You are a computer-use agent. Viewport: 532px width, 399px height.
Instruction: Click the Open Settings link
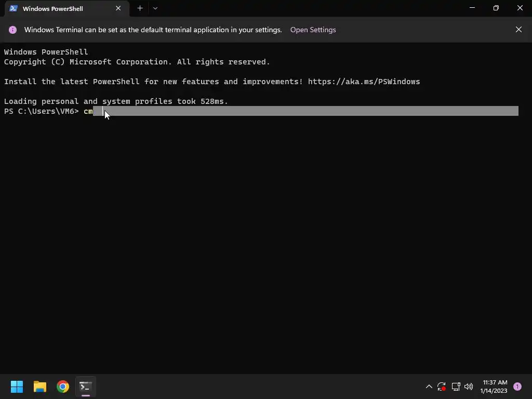(313, 30)
